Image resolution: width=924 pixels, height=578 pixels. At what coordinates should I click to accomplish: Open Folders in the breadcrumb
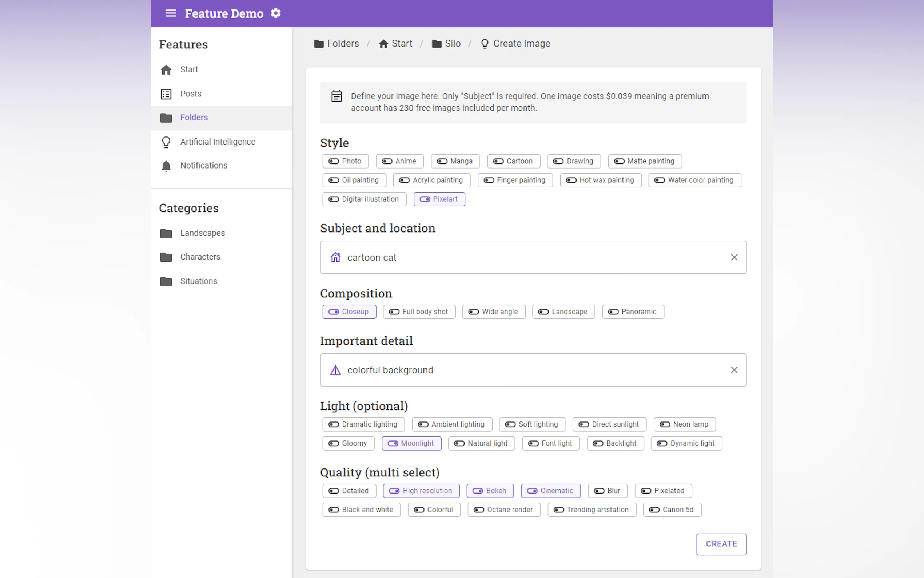[343, 44]
